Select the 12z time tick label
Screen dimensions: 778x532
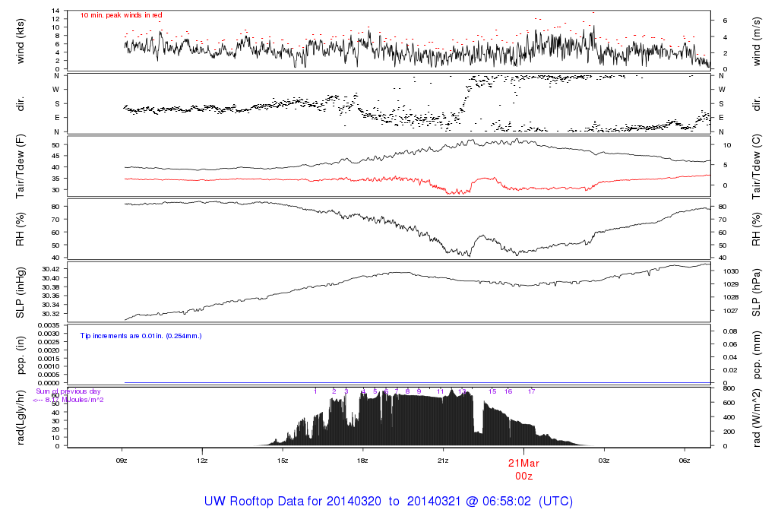pos(202,461)
